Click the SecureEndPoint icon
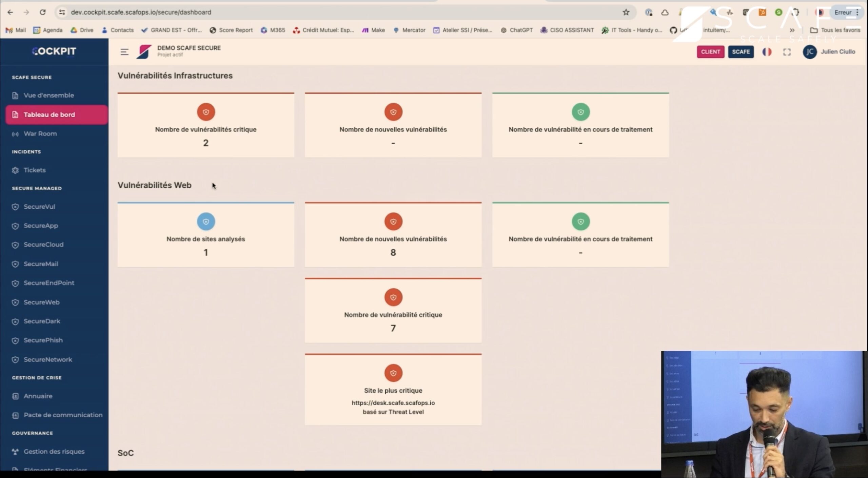 [16, 283]
